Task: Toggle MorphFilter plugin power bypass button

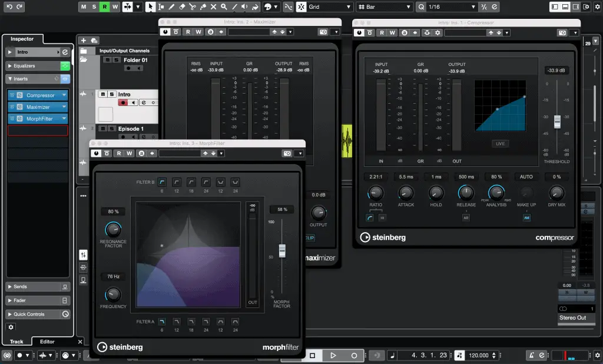Action: [x=96, y=154]
